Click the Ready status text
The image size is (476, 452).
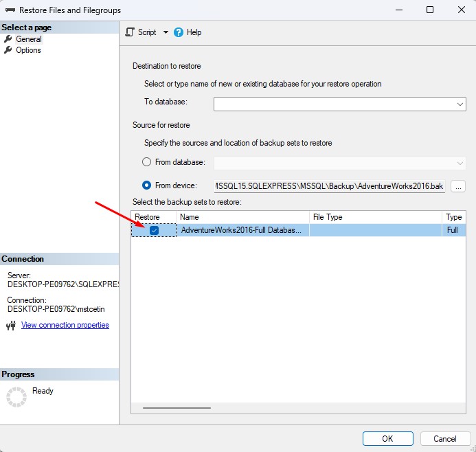click(43, 391)
